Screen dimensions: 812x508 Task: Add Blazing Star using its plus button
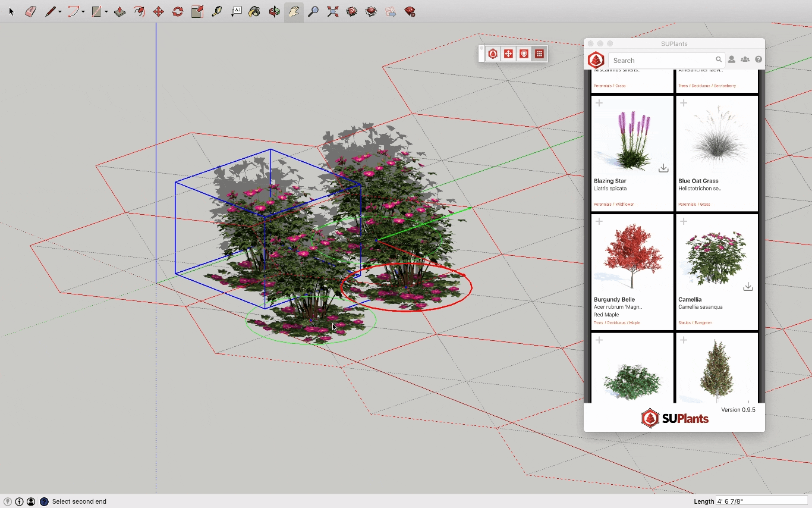[x=599, y=102]
